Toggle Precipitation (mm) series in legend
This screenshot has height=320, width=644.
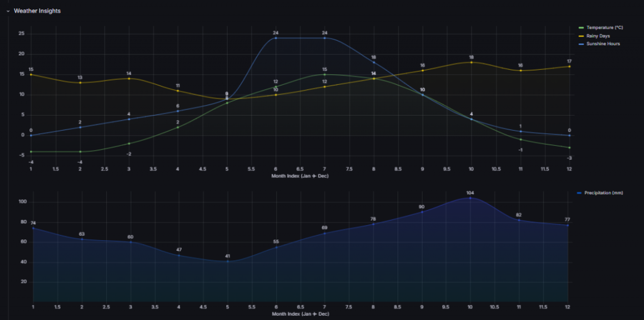click(x=604, y=193)
